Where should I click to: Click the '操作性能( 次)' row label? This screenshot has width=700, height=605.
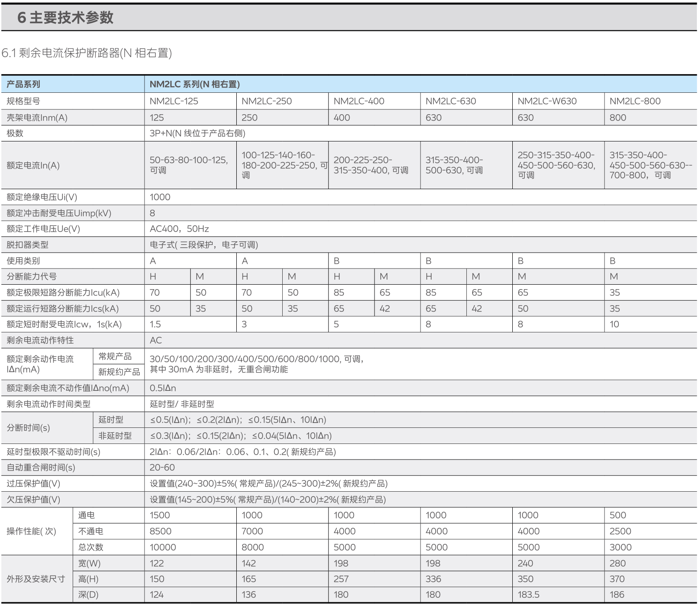pos(31,531)
